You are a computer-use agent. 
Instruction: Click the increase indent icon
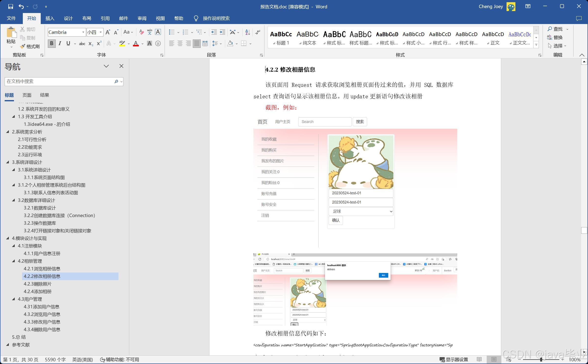click(x=222, y=32)
